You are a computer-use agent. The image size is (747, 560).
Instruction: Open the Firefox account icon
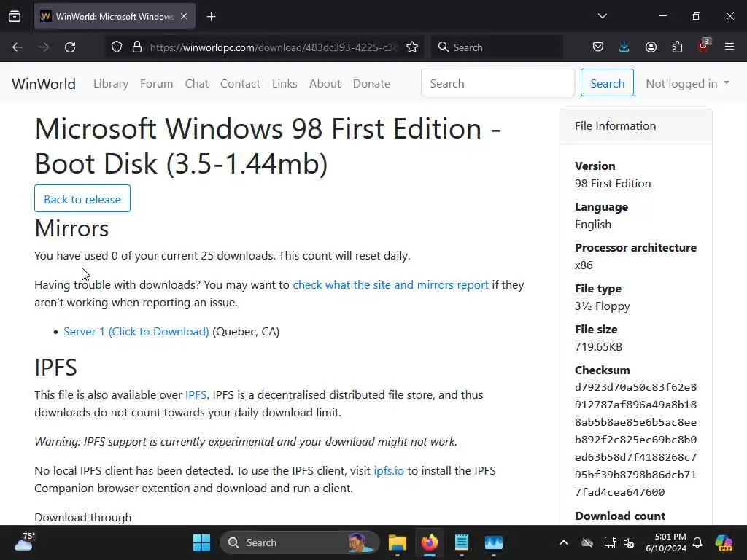651,47
